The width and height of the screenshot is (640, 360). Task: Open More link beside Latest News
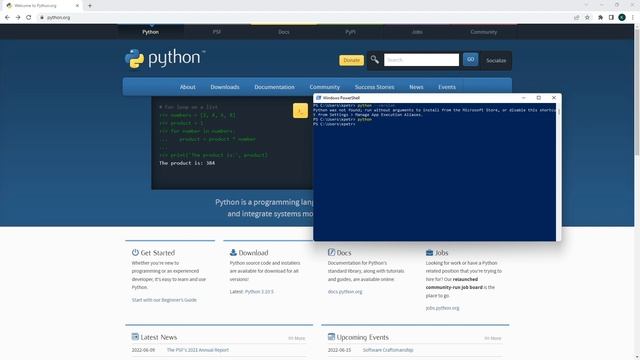[297, 338]
